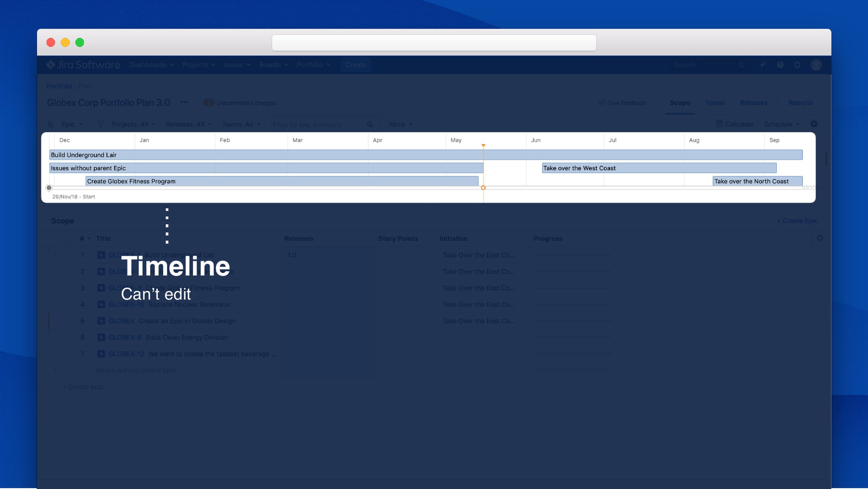Click the orange today marker on timeline
This screenshot has width=868, height=489.
point(483,188)
